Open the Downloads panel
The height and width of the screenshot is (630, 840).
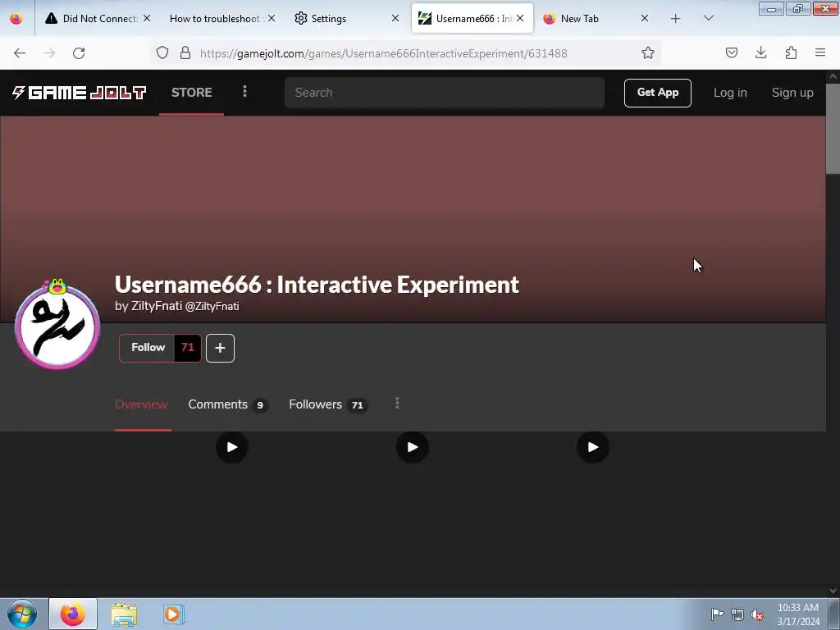(x=760, y=52)
